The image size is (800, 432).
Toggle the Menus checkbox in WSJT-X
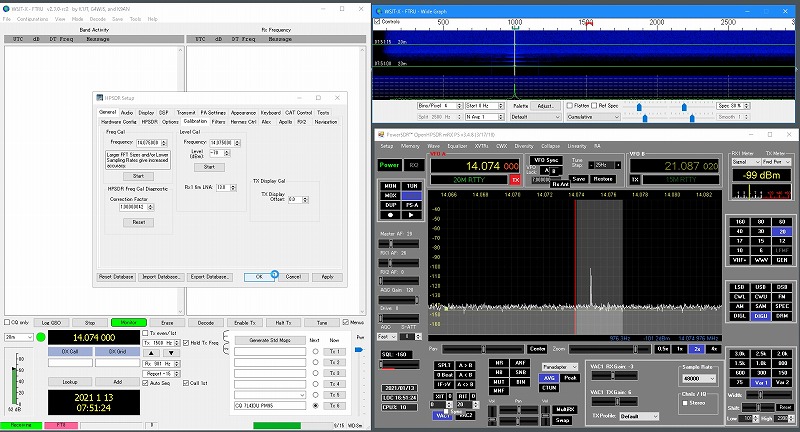346,322
